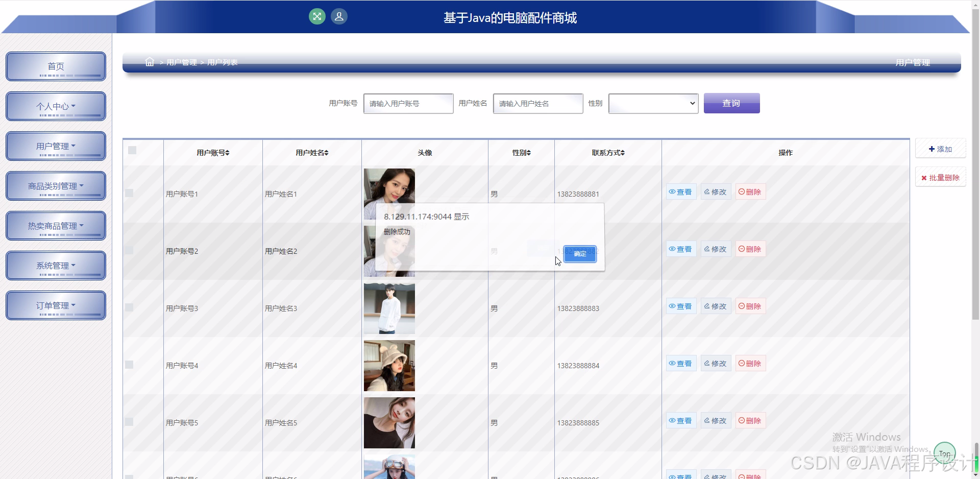This screenshot has height=479, width=980.
Task: Sort table by 用户姓名 column
Action: click(312, 153)
